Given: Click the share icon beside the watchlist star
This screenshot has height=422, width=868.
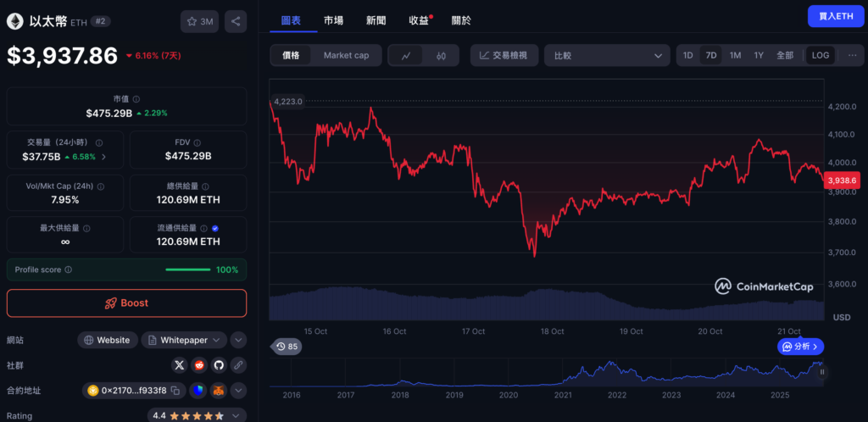Looking at the screenshot, I should (234, 22).
